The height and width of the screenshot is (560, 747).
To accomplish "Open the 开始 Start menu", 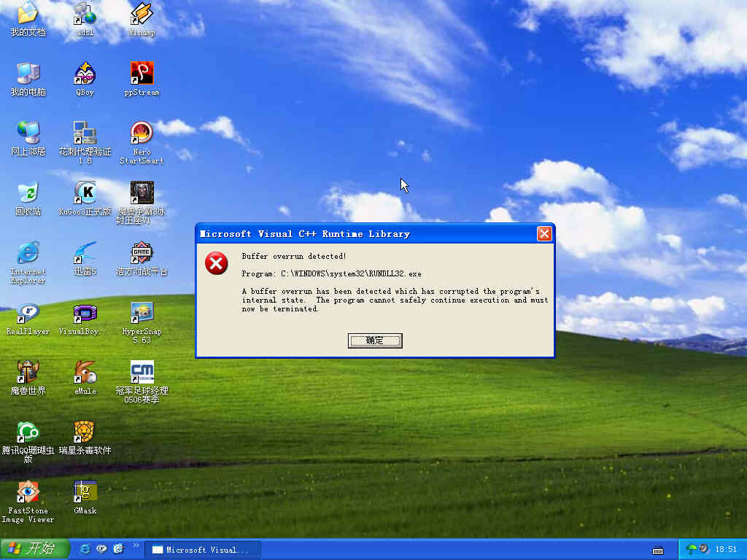I will [x=34, y=549].
